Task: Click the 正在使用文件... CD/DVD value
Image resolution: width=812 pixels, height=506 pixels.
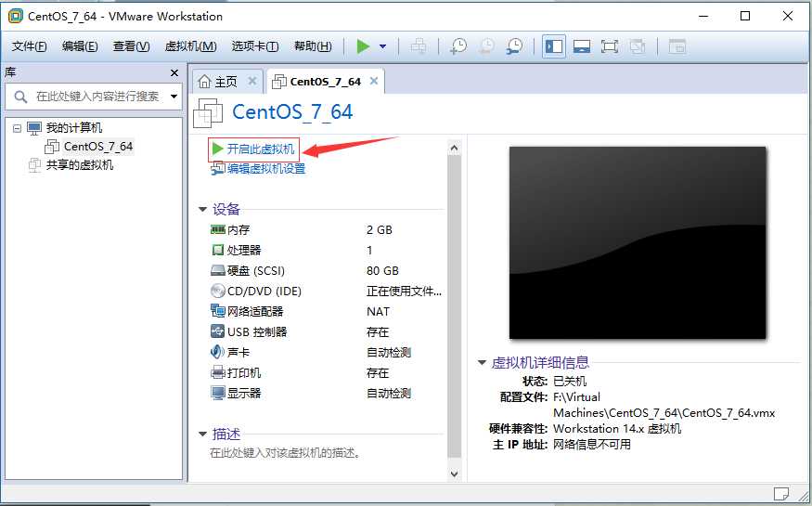Action: click(x=404, y=292)
